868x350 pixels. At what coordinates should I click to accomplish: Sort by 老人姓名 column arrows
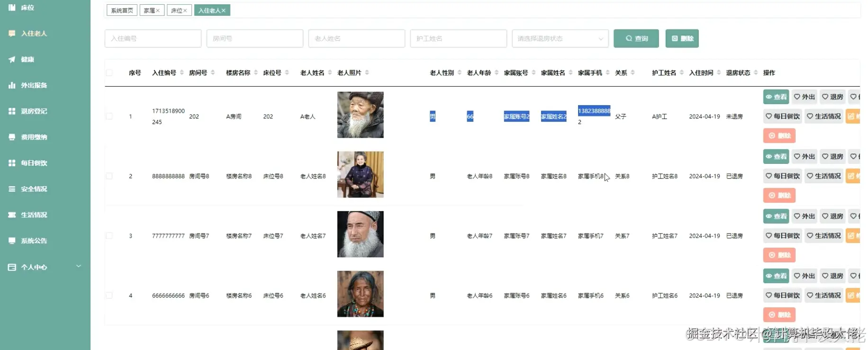pyautogui.click(x=330, y=72)
